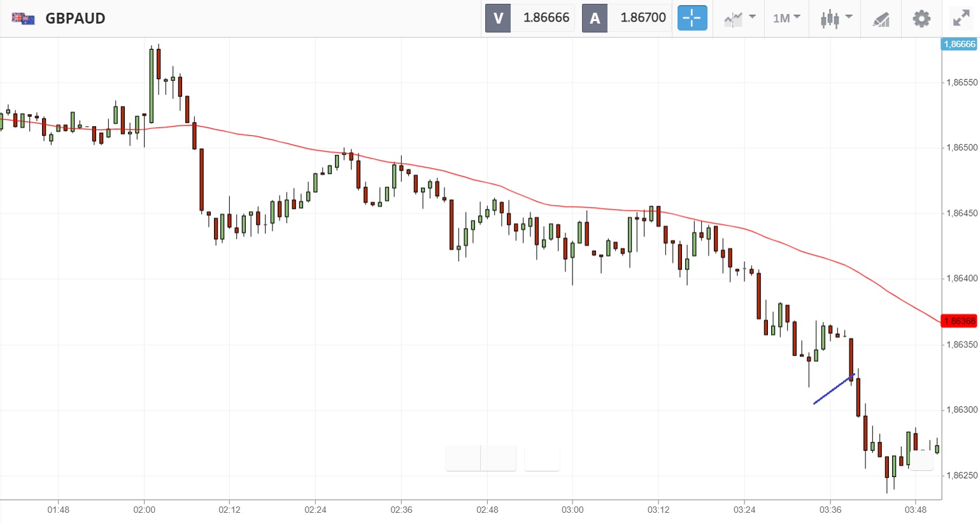This screenshot has width=980, height=523.
Task: Select the blue trend line on the chart
Action: [834, 389]
